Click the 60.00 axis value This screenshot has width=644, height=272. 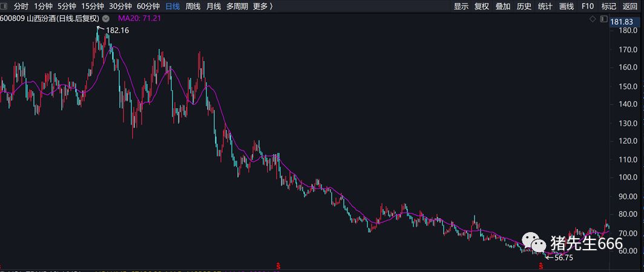[x=628, y=251]
